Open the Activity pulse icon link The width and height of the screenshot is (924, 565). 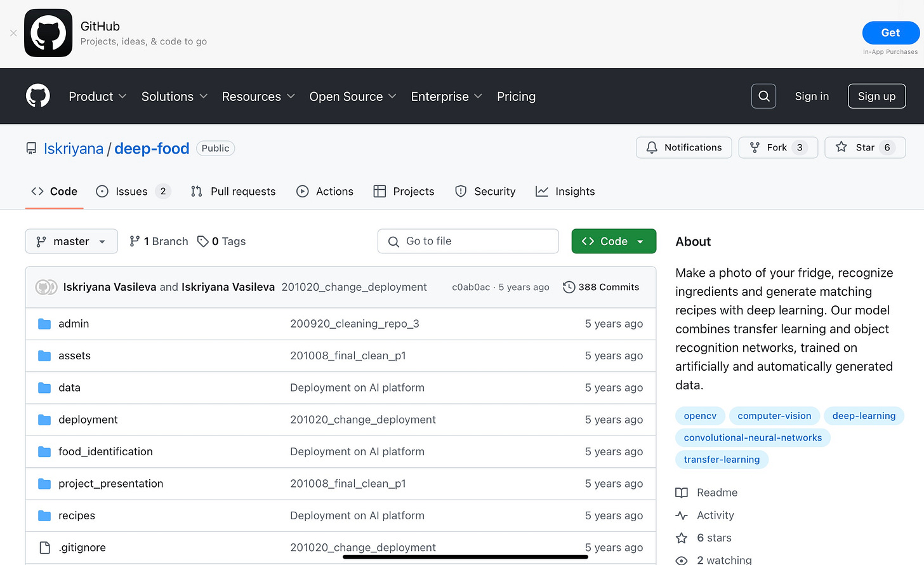pyautogui.click(x=682, y=515)
